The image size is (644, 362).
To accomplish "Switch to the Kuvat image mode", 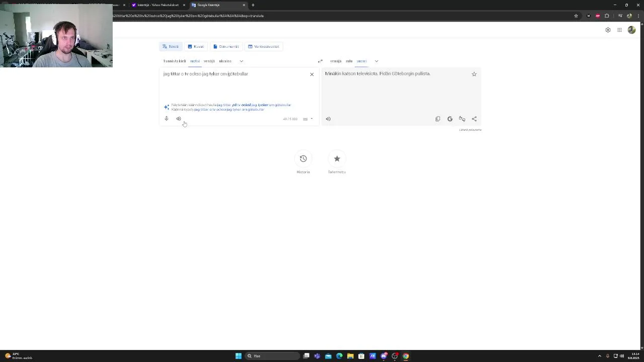I will pos(196,47).
